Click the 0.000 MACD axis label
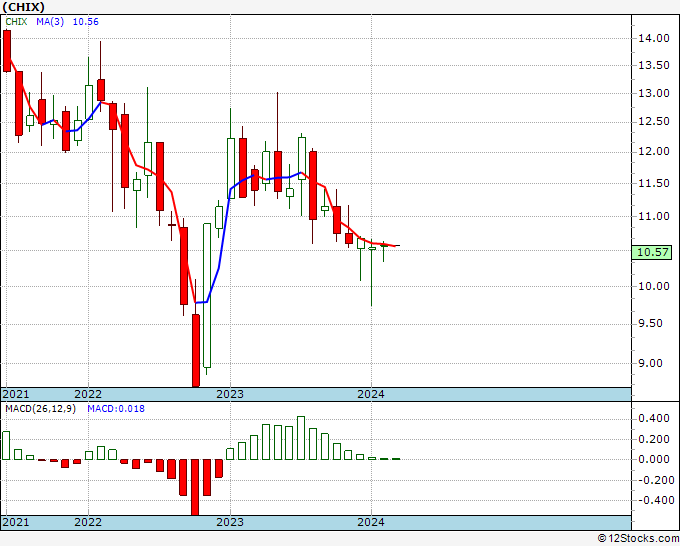Screen dimensions: 680x546 point(654,459)
